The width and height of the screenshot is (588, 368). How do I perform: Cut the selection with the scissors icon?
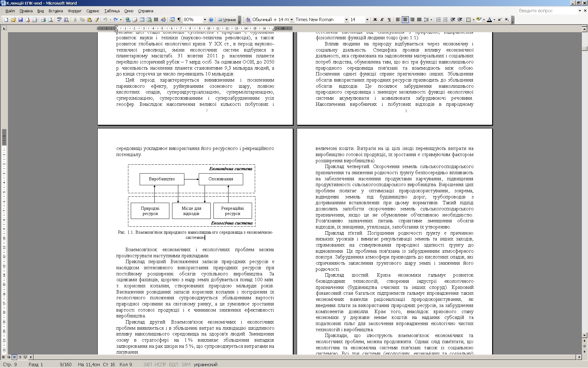(x=75, y=20)
